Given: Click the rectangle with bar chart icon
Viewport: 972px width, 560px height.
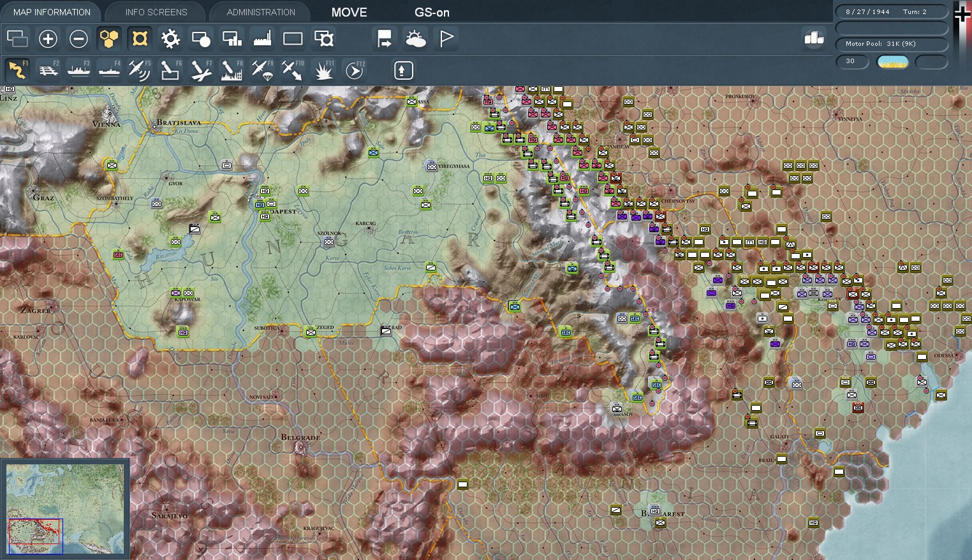Looking at the screenshot, I should pos(232,39).
